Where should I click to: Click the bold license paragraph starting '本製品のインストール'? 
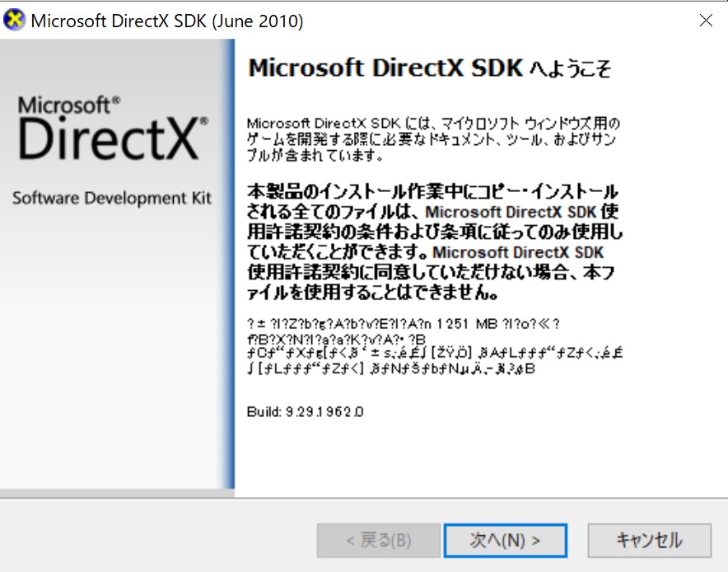(435, 241)
